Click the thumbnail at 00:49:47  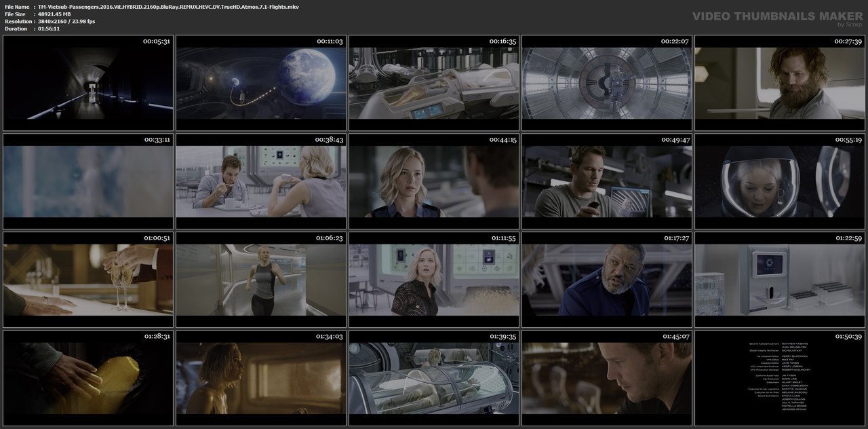click(607, 181)
